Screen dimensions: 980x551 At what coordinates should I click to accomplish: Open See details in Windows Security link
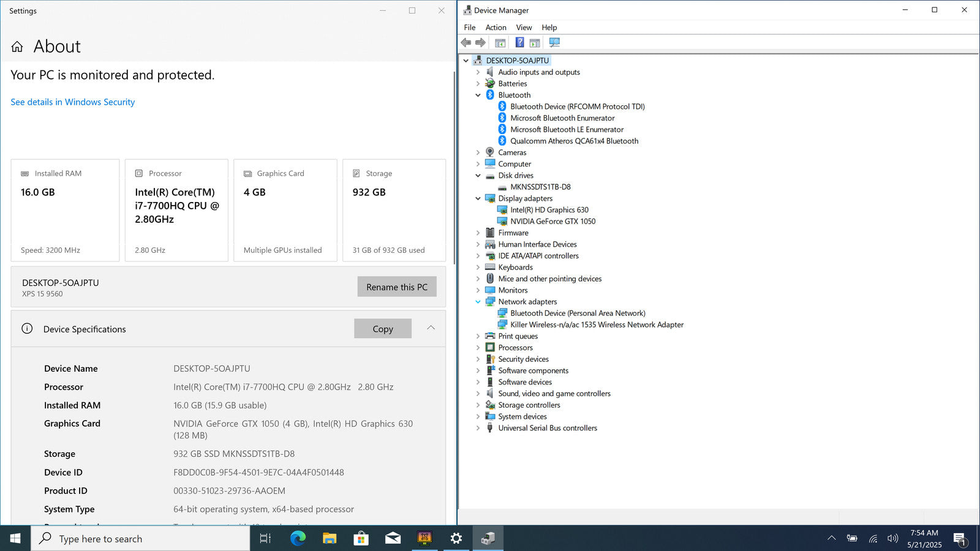click(72, 102)
